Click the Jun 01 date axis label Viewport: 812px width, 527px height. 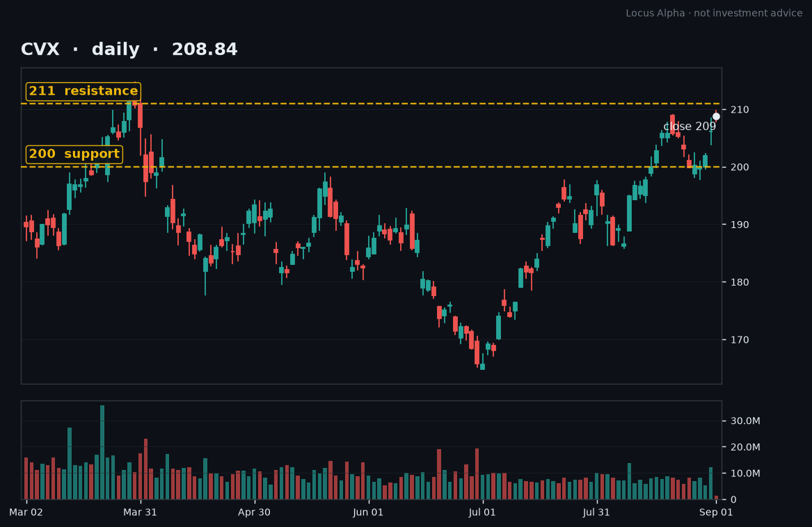coord(368,512)
